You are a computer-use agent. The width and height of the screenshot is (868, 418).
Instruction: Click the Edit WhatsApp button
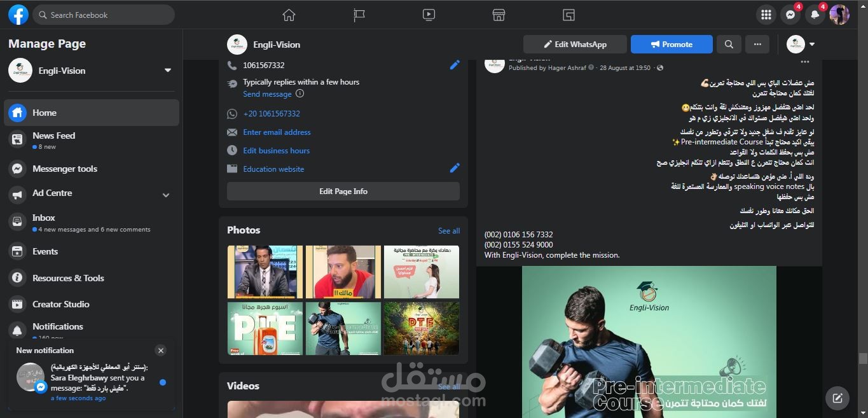click(x=575, y=45)
